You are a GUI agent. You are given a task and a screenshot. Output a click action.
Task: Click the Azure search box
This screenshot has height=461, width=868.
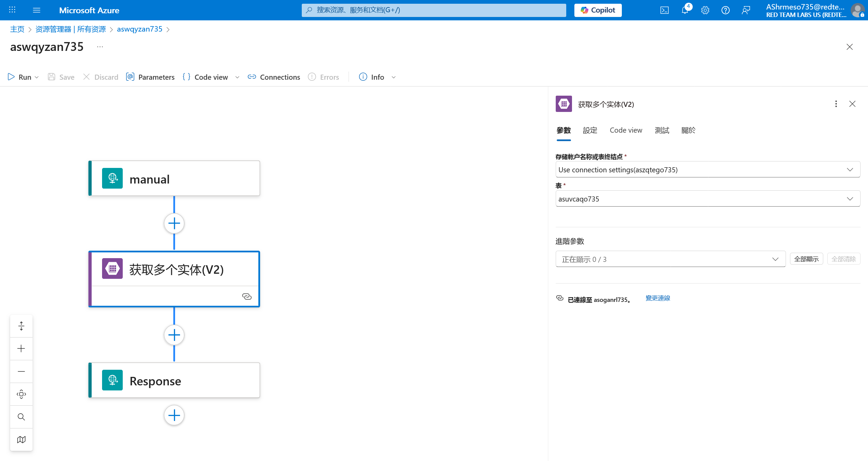point(434,10)
